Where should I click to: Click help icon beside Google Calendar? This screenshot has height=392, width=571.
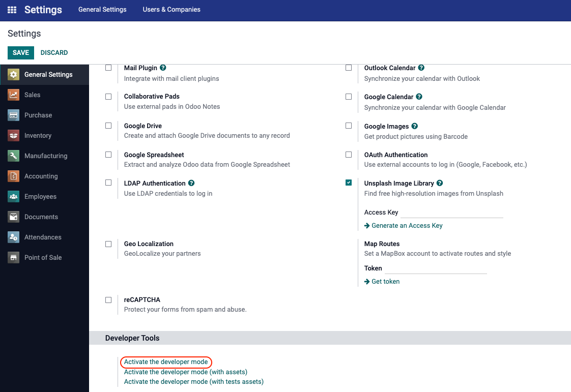(419, 97)
